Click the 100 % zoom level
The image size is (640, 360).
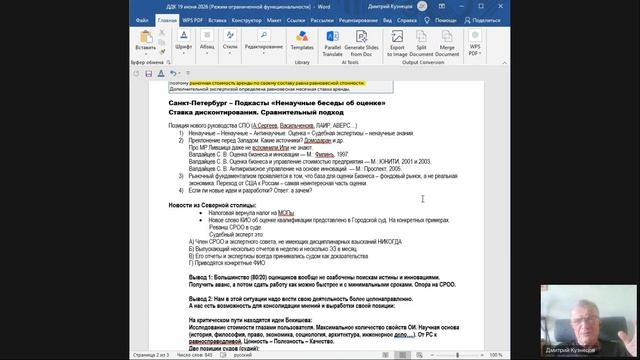(x=496, y=355)
